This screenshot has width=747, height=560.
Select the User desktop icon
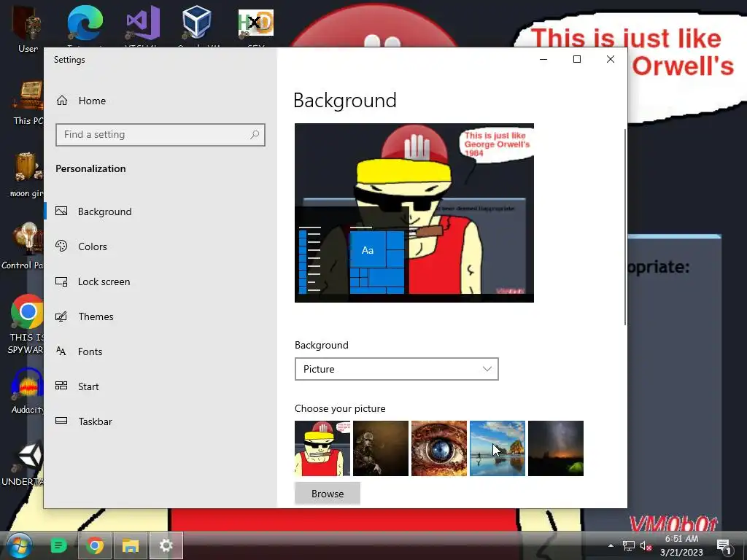pos(27,28)
